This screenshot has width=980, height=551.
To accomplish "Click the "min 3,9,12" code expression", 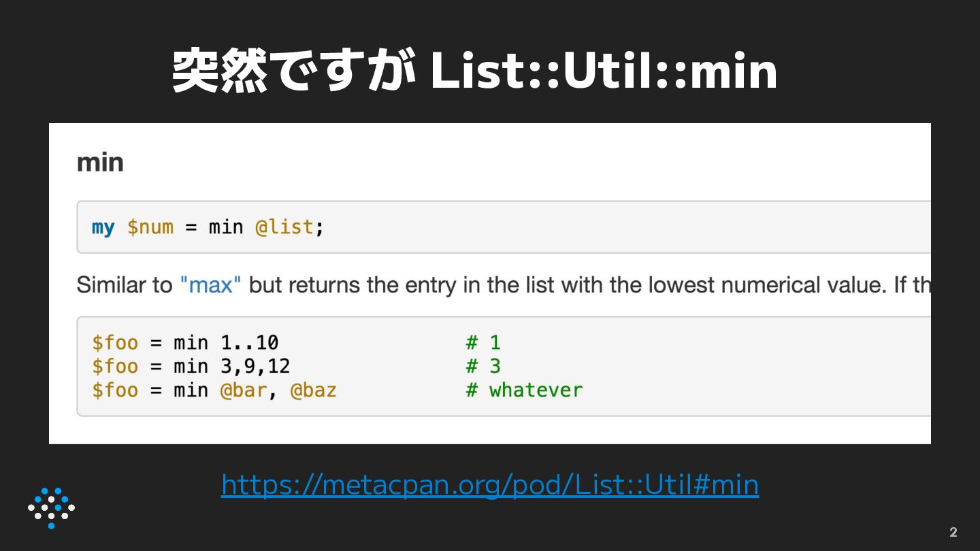I will pyautogui.click(x=231, y=366).
